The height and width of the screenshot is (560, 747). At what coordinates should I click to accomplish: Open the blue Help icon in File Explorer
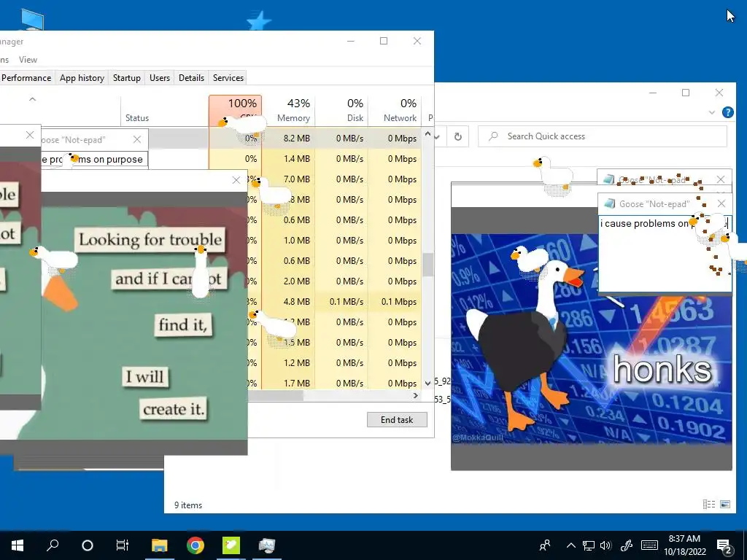tap(727, 112)
